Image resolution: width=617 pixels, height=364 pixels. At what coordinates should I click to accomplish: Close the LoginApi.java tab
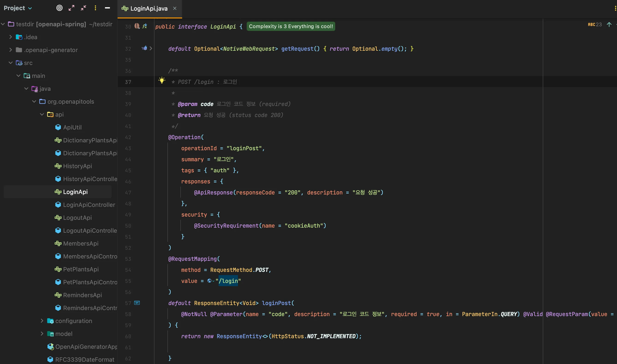175,9
